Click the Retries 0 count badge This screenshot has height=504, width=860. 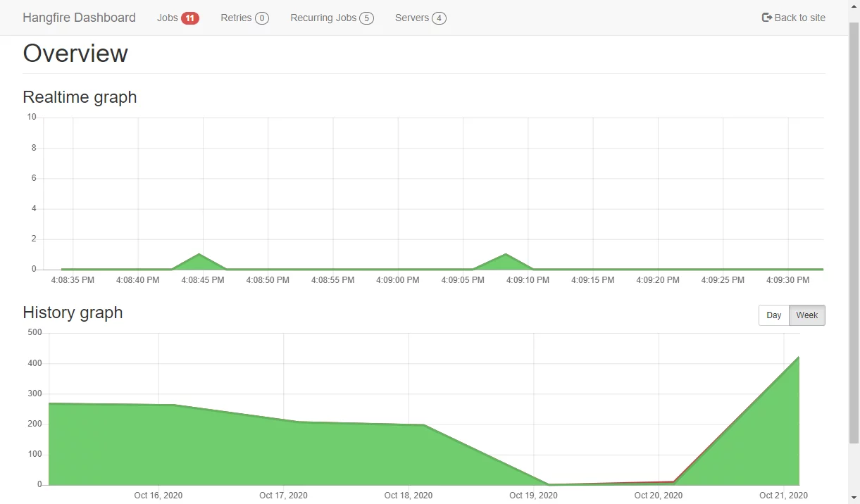pyautogui.click(x=262, y=18)
